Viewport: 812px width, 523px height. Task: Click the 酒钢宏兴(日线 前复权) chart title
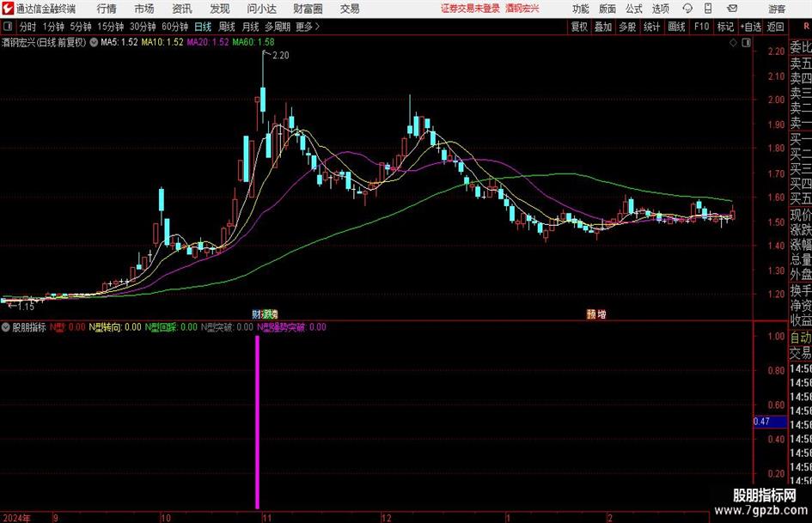[x=44, y=43]
